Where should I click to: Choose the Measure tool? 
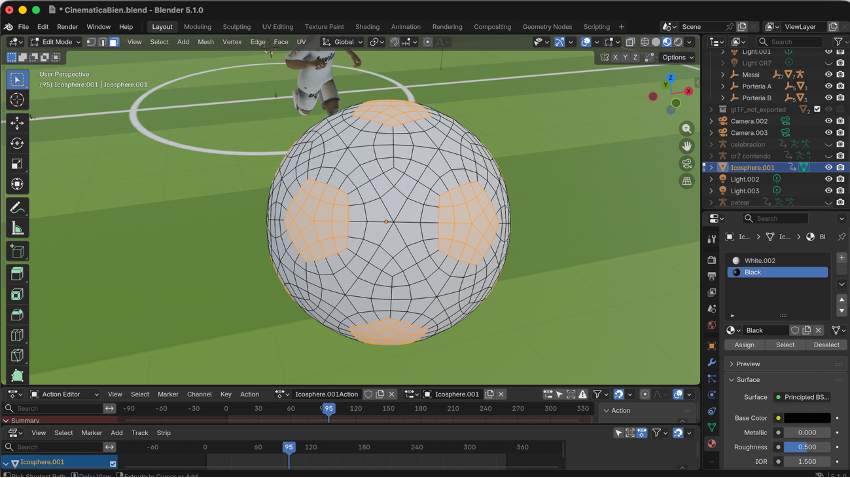coord(17,229)
